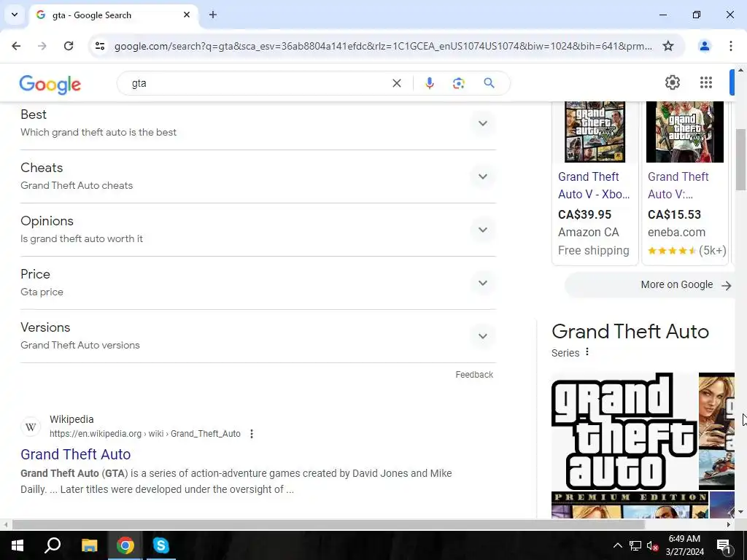Click the vertical page scrollbar thumb
This screenshot has width=747, height=560.
pyautogui.click(x=741, y=160)
